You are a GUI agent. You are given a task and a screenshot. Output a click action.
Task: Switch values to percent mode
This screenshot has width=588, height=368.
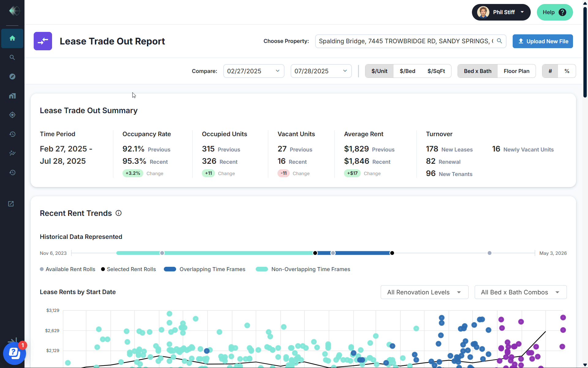[x=567, y=71]
